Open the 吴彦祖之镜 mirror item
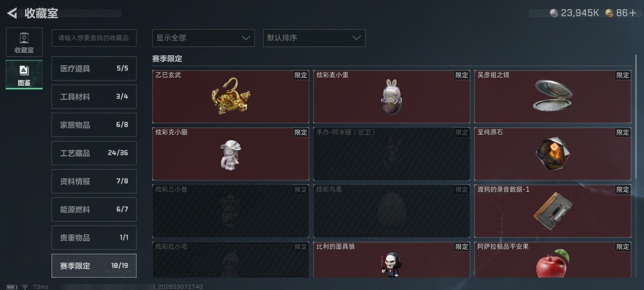This screenshot has height=290, width=644. 553,97
